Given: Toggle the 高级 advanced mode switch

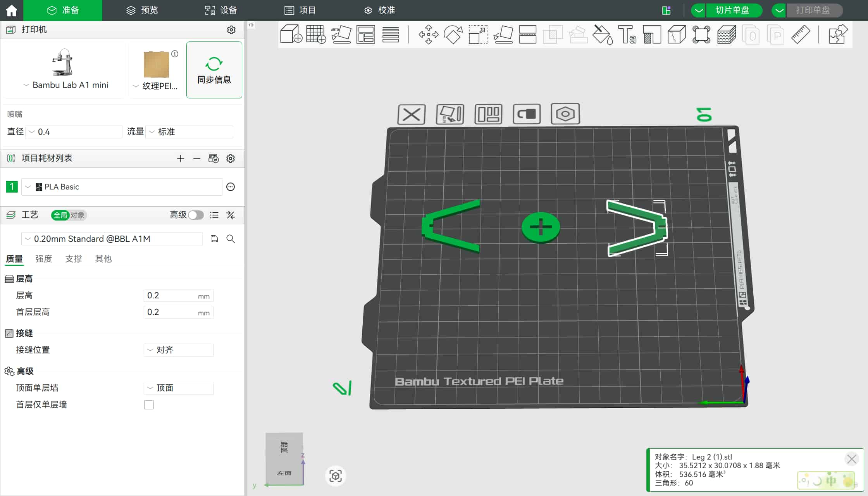Looking at the screenshot, I should coord(196,215).
